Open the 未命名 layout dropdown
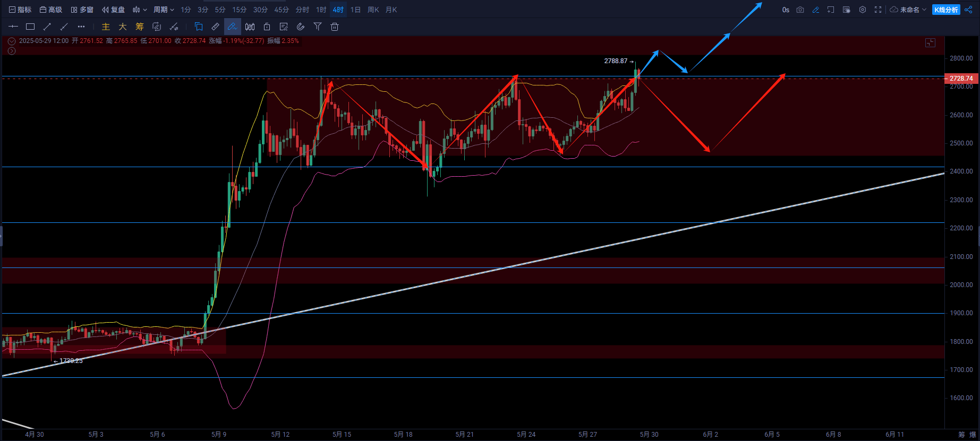Viewport: 980px width, 441px height. click(913, 10)
